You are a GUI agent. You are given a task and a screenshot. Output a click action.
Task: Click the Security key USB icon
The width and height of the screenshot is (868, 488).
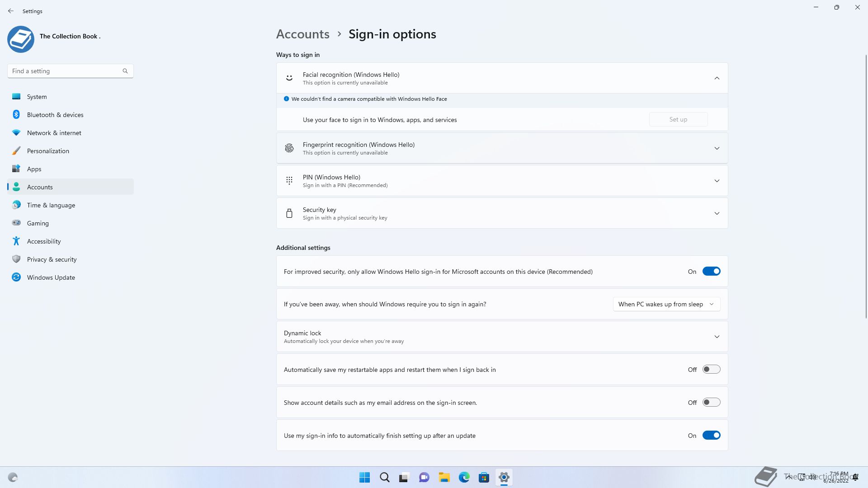tap(289, 213)
